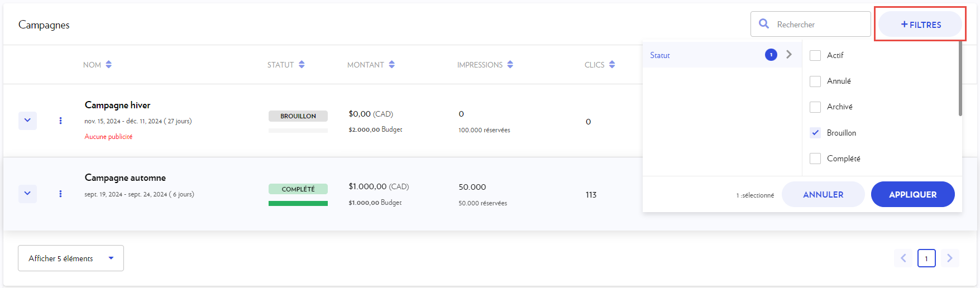This screenshot has height=288, width=980.
Task: Tick the Archivé filter checkbox
Action: point(815,107)
